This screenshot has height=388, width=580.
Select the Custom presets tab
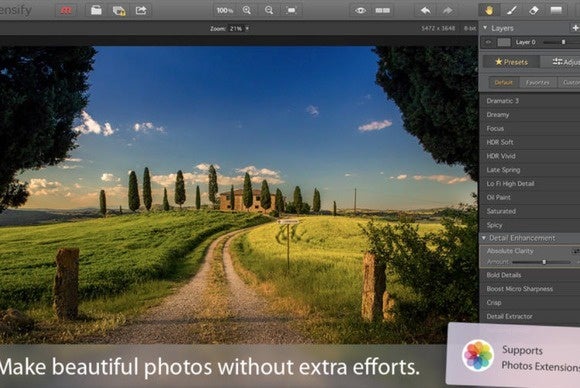(569, 82)
